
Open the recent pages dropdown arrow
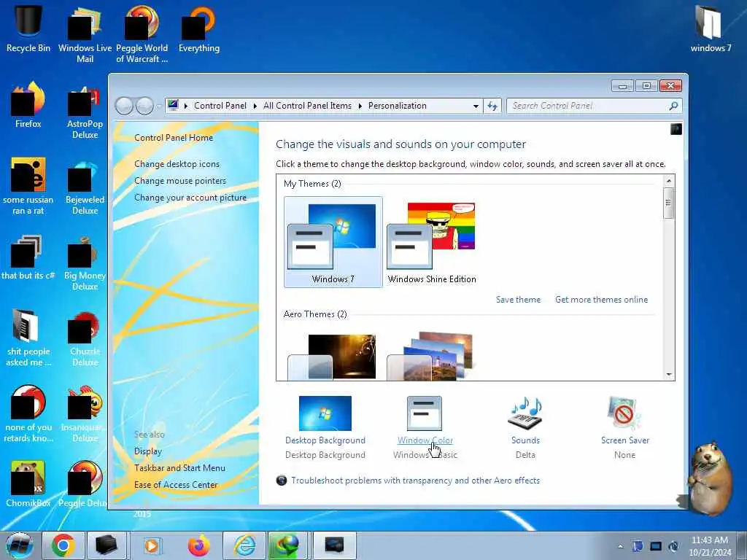(159, 106)
